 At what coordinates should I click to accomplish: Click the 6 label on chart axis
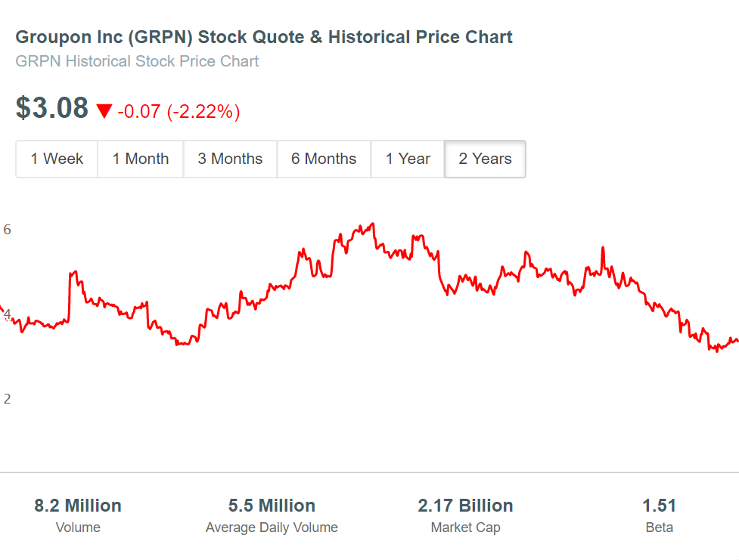8,229
